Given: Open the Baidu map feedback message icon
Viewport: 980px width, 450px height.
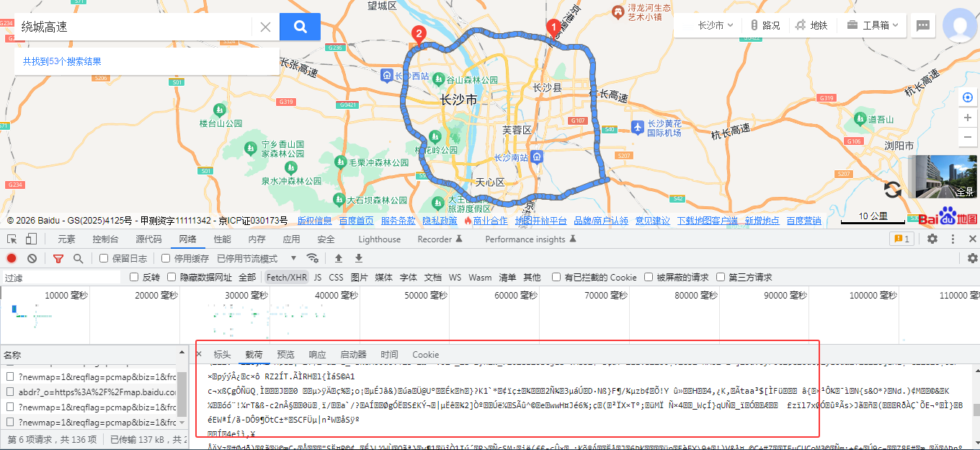Looking at the screenshot, I should 922,25.
